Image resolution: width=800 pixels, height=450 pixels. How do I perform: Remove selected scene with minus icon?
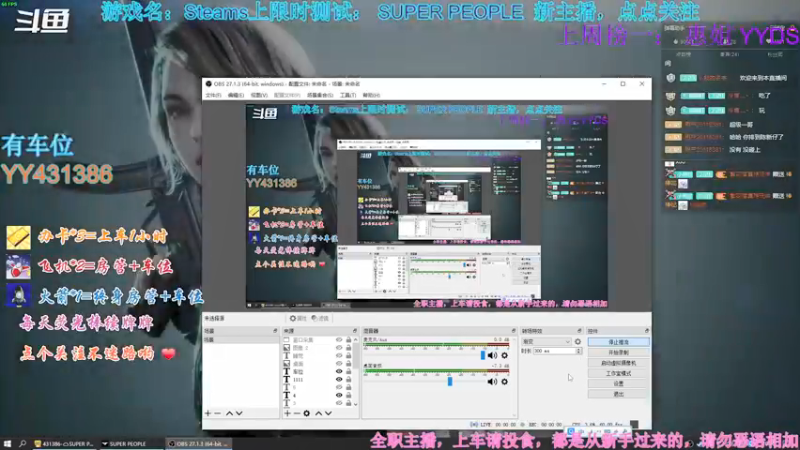point(217,413)
